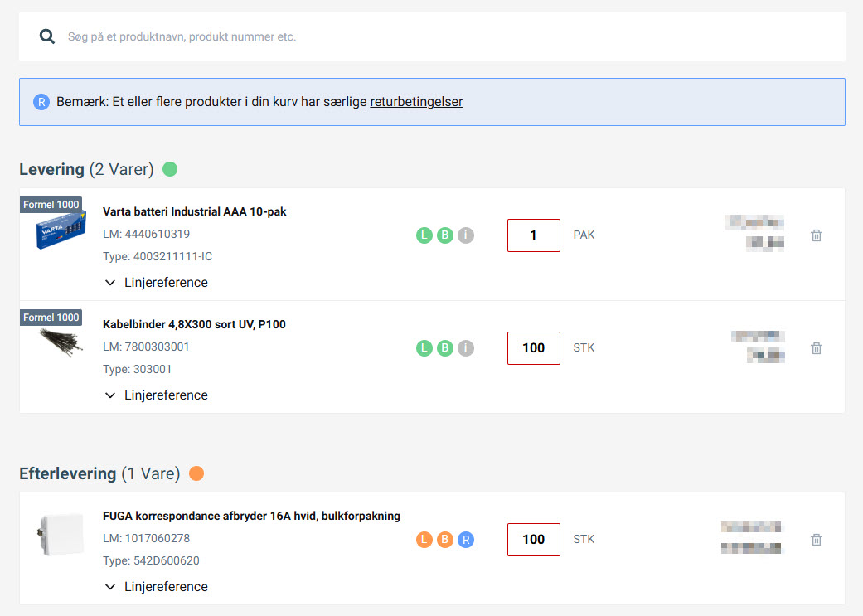Edit quantity field for FUGA afbryder
Screen dimensions: 863x616
click(533, 540)
